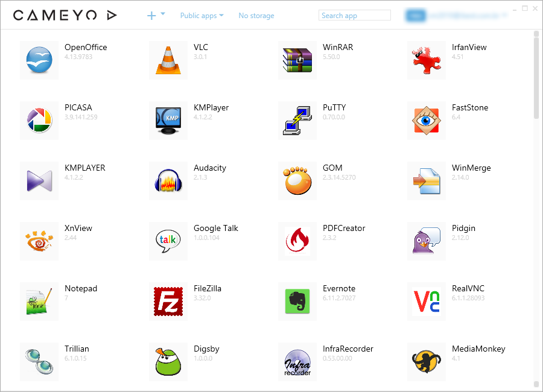543x392 pixels.
Task: Click the Notepad name label
Action: click(x=81, y=288)
